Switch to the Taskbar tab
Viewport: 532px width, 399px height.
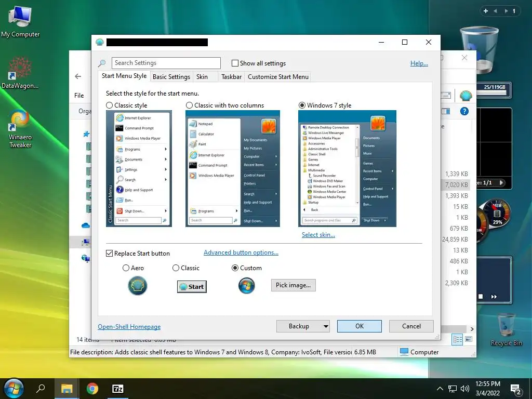[231, 77]
